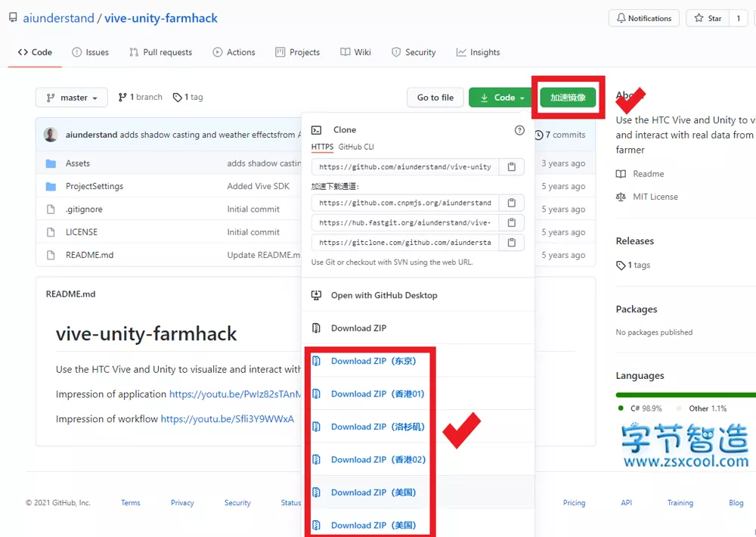The width and height of the screenshot is (756, 537).
Task: Open the Pull requests tab
Action: [160, 52]
